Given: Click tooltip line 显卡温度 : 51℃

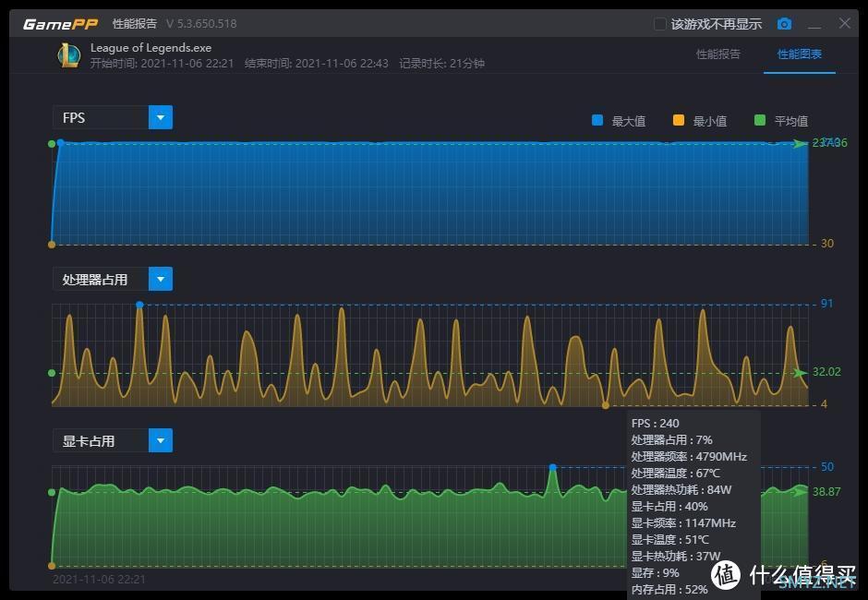Looking at the screenshot, I should [x=669, y=539].
